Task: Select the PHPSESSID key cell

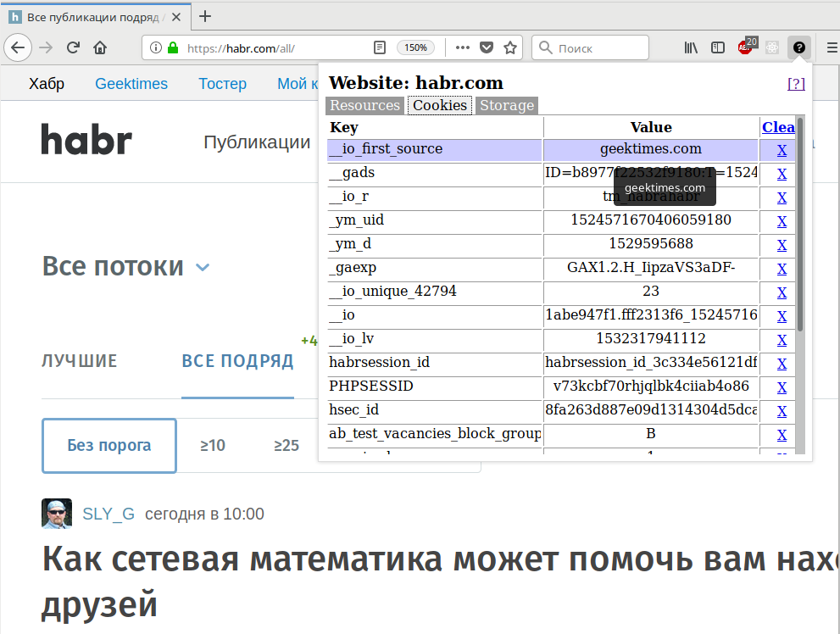Action: 435,386
